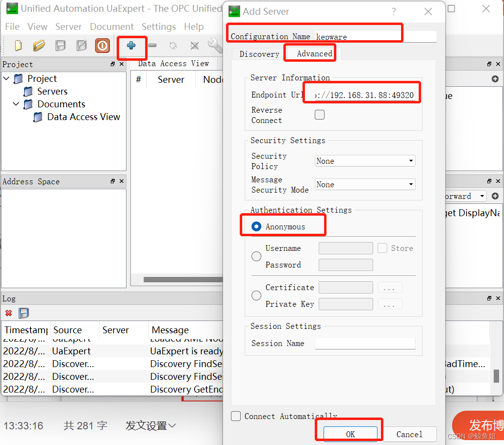Clear the log with red X icon

[9, 313]
